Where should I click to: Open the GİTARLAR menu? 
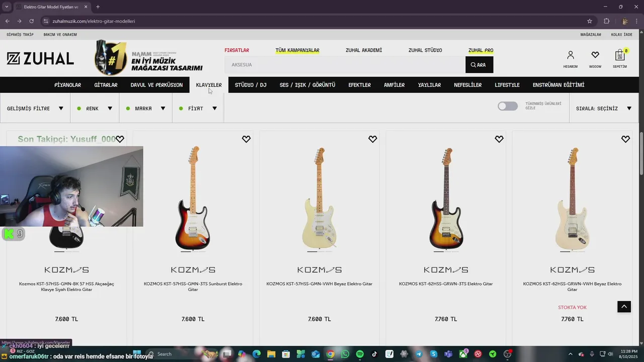106,85
